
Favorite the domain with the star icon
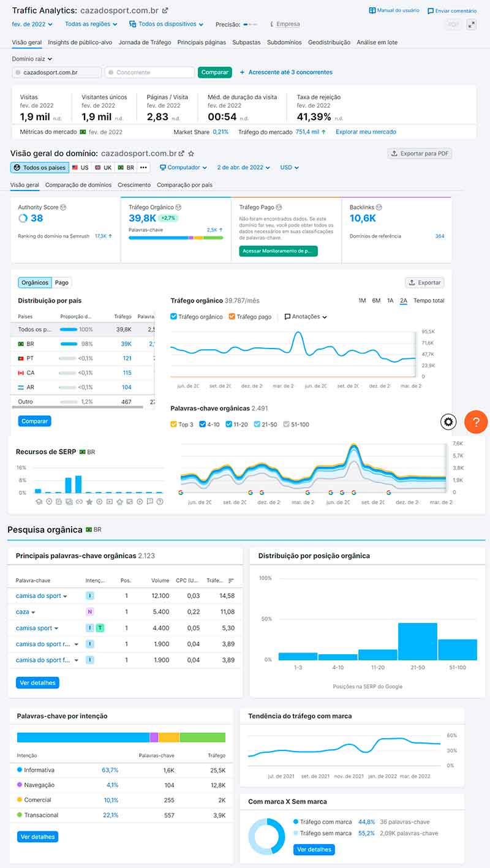pyautogui.click(x=191, y=154)
